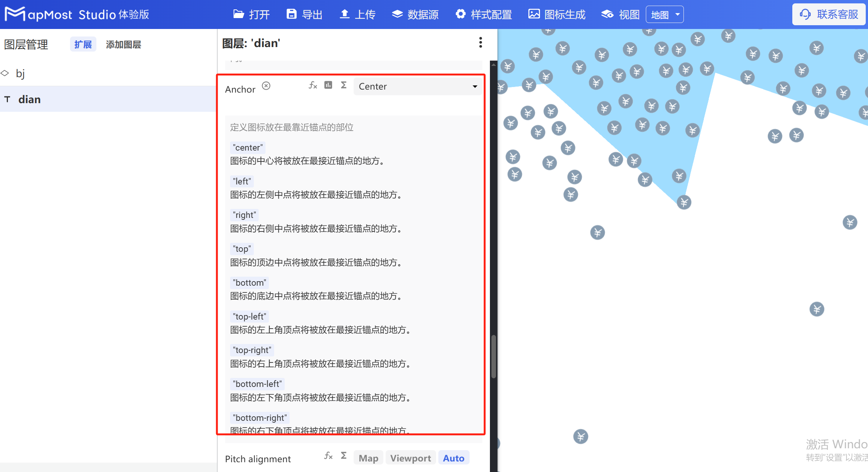Open the three-dot layer options menu
Screen dimensions: 868x472
coord(481,43)
